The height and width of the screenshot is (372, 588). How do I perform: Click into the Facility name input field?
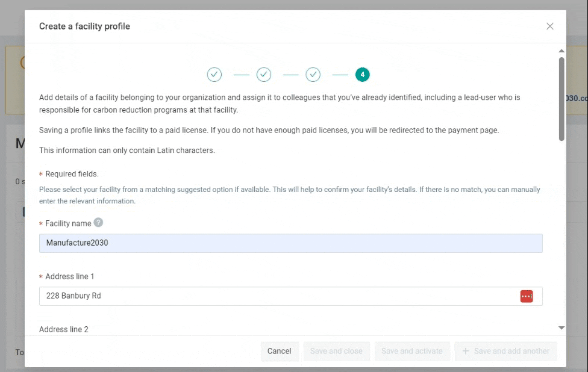click(290, 243)
